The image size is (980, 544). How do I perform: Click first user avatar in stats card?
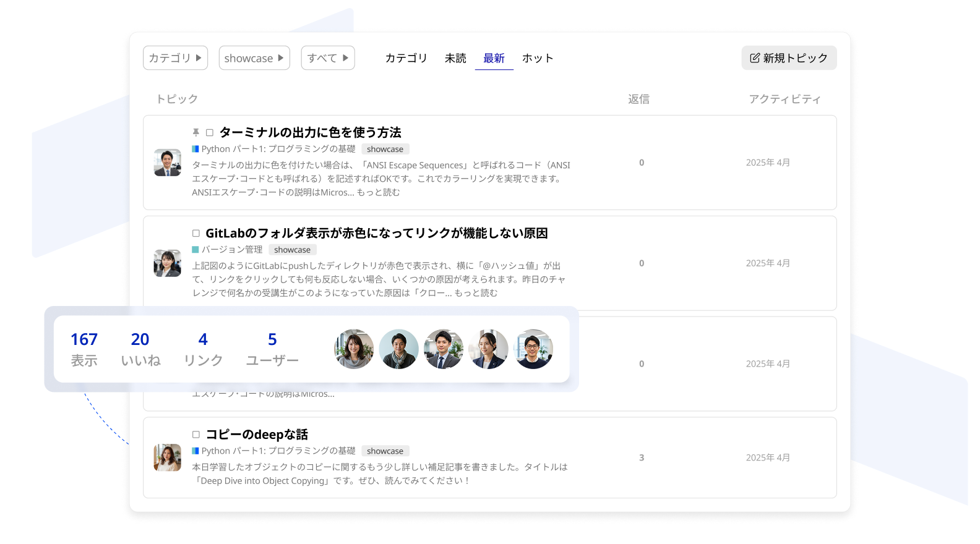coord(354,349)
